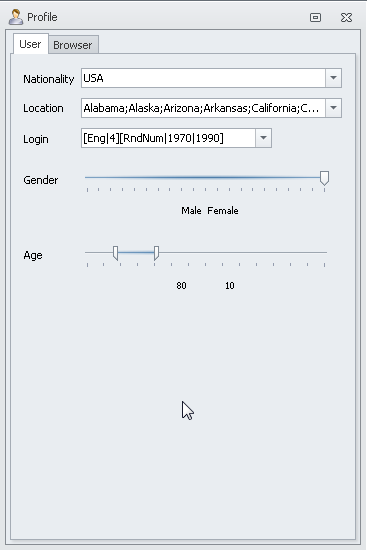Viewport: 367px width, 550px height.
Task: Click the left Age slider handle
Action: coord(115,253)
